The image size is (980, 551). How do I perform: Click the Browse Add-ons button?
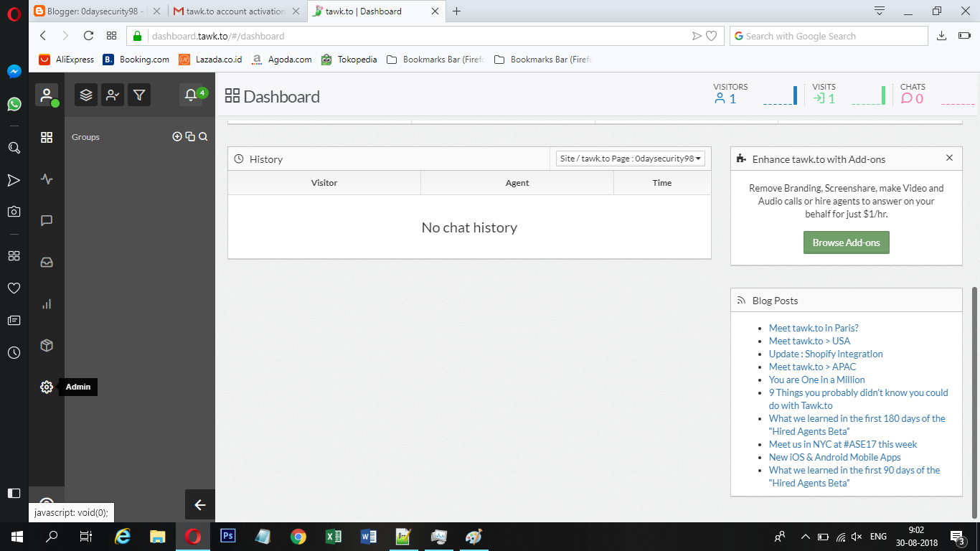[847, 242]
